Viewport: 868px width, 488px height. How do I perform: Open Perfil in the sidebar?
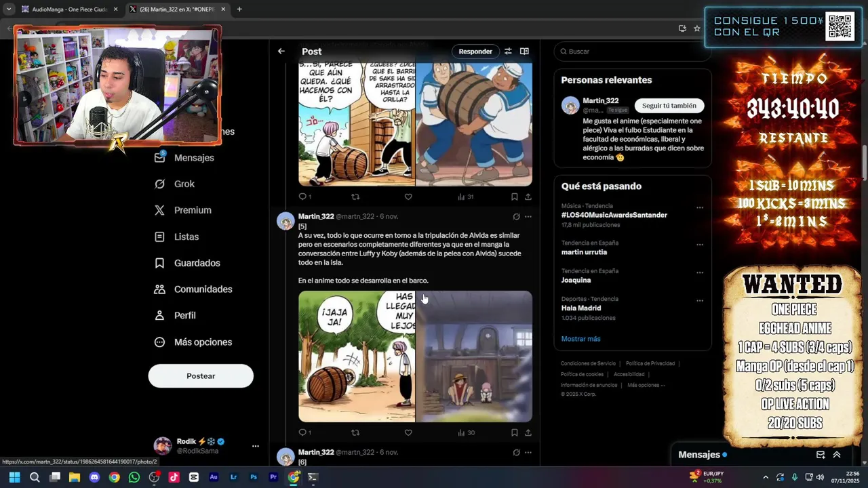pyautogui.click(x=175, y=315)
